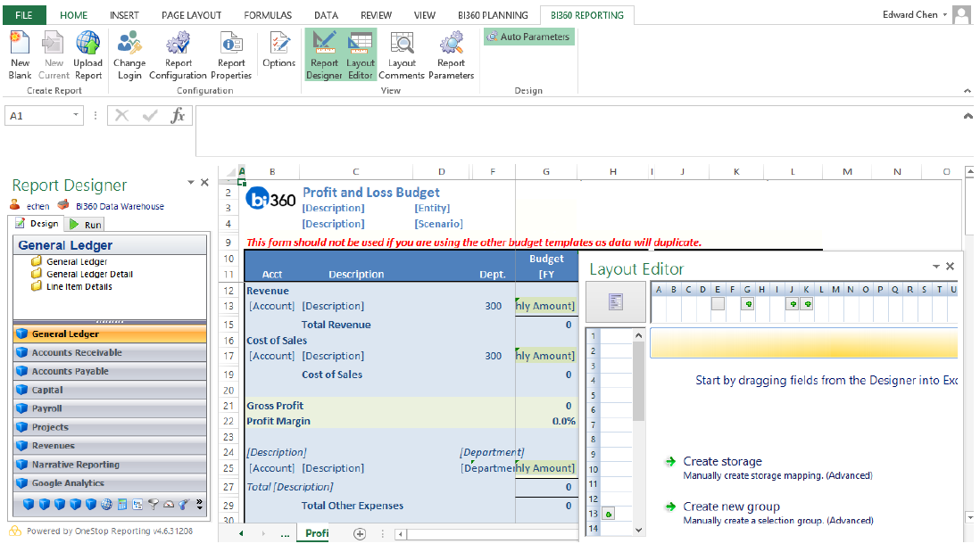The height and width of the screenshot is (552, 980).
Task: Open the Options ribbon button
Action: (x=278, y=50)
